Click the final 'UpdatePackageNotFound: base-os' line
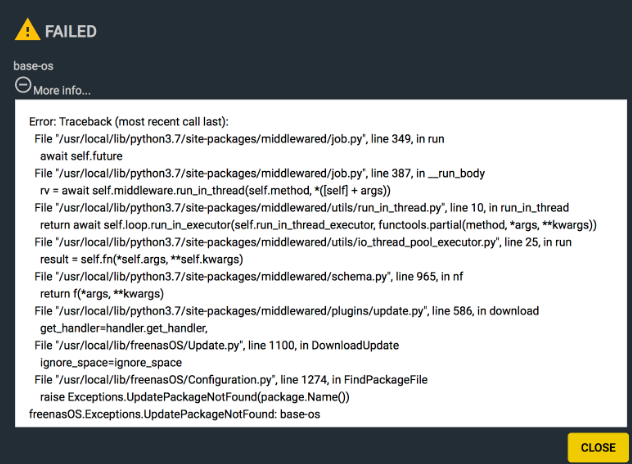Screen dimensions: 632x464 point(175,414)
